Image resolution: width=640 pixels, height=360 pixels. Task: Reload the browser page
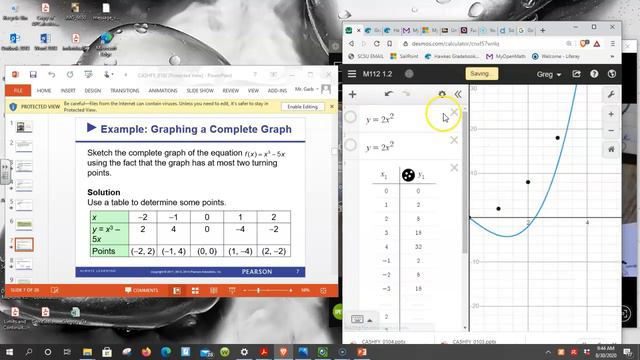point(377,43)
